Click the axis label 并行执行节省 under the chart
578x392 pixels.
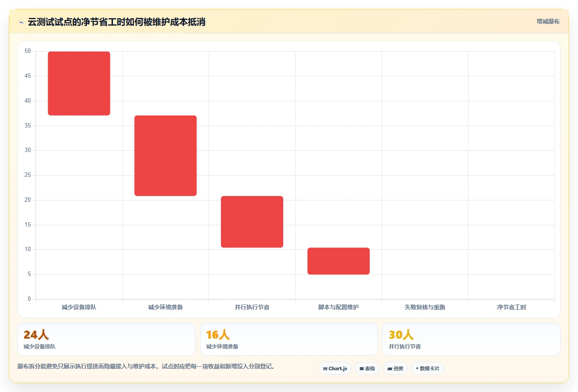[252, 307]
